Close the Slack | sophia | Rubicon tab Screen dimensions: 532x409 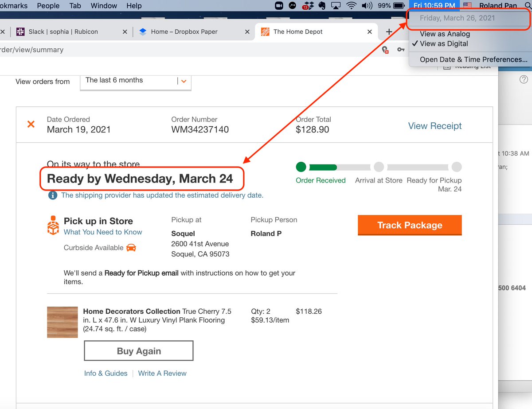(x=125, y=32)
